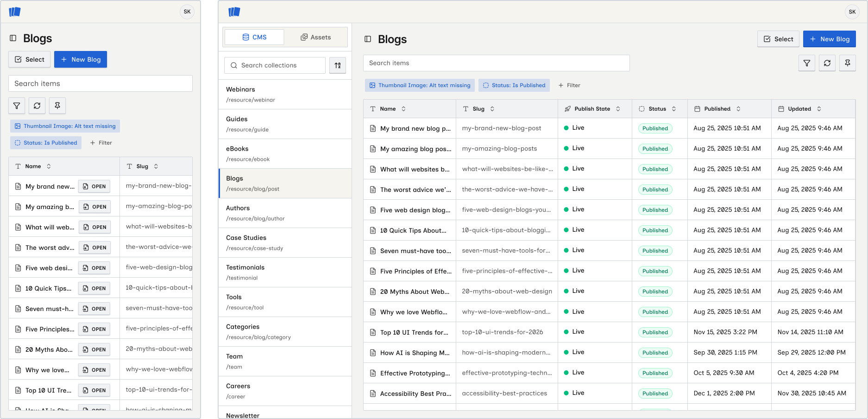Toggle the sidebar icon next to the left Blogs title

(x=13, y=38)
